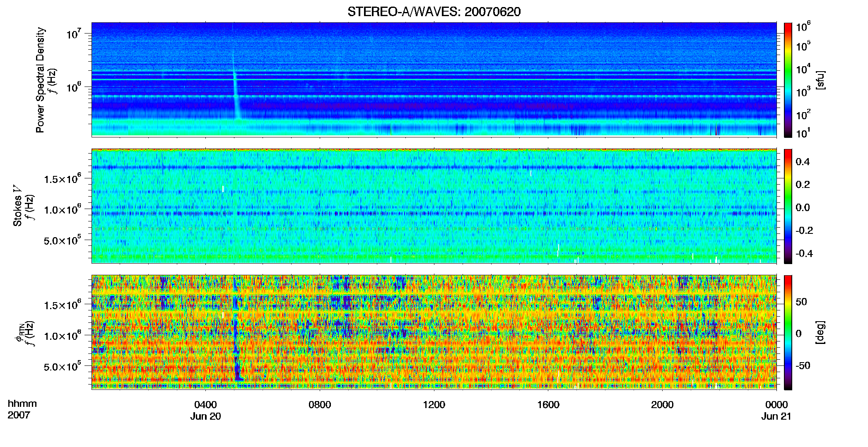This screenshot has width=868, height=447.
Task: Click the 1.0×10^6 tick of the Stokes V panel
Action: (62, 209)
